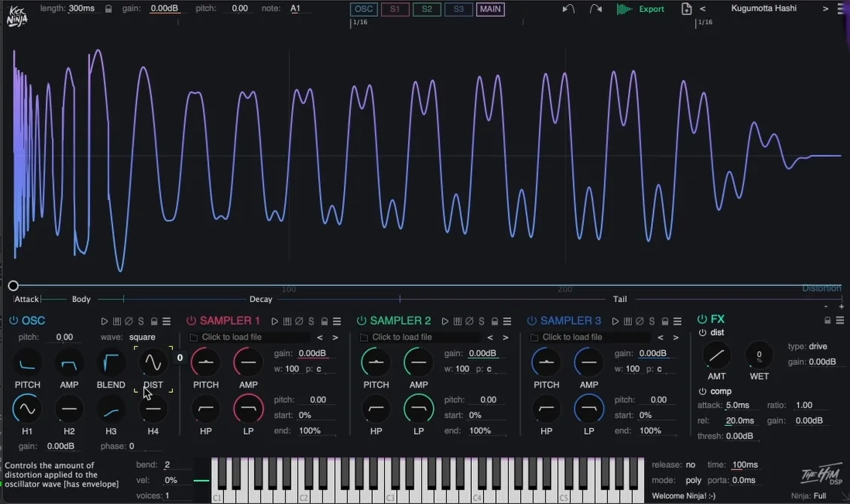
Task: Click the top gain field 0.00dB
Action: [165, 9]
